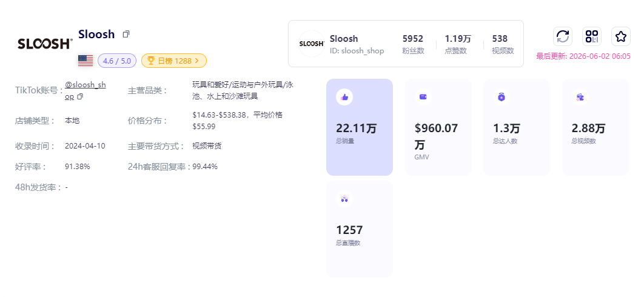Screen dimensions: 644x297
Task: Select the GMV $960.07万 card
Action: tap(438, 127)
